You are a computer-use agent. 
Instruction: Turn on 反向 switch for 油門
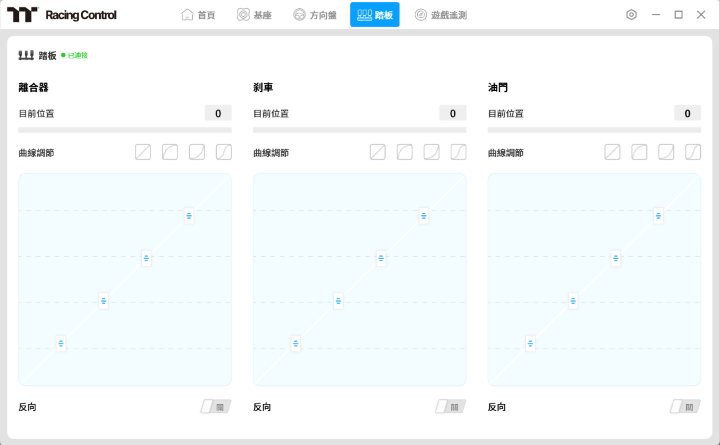point(685,407)
